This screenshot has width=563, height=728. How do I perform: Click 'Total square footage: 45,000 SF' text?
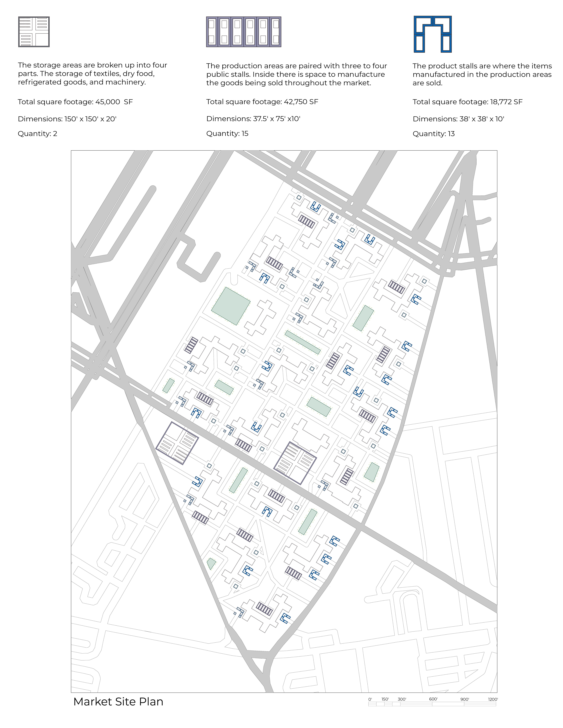point(75,102)
